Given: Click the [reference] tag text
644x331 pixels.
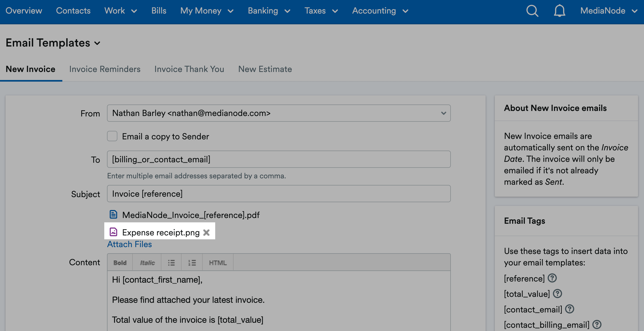Looking at the screenshot, I should (524, 278).
